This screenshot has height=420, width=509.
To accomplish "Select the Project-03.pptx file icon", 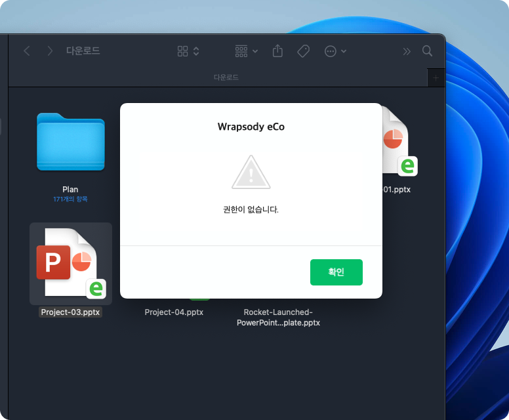I will (71, 263).
